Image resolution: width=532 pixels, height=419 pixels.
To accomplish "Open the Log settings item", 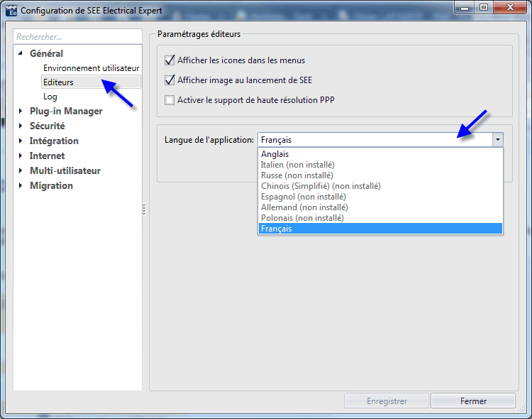I will [50, 97].
